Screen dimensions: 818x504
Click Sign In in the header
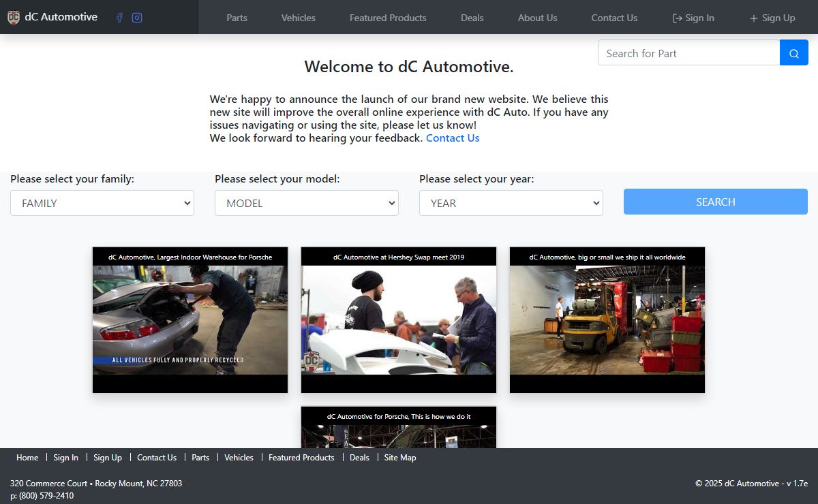click(693, 18)
